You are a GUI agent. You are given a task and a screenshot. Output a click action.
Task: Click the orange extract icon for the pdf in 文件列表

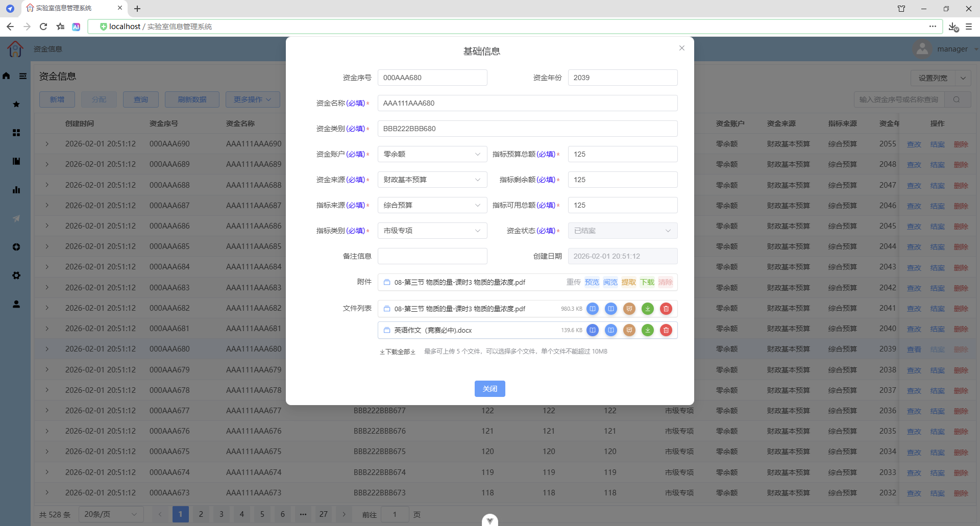(629, 309)
